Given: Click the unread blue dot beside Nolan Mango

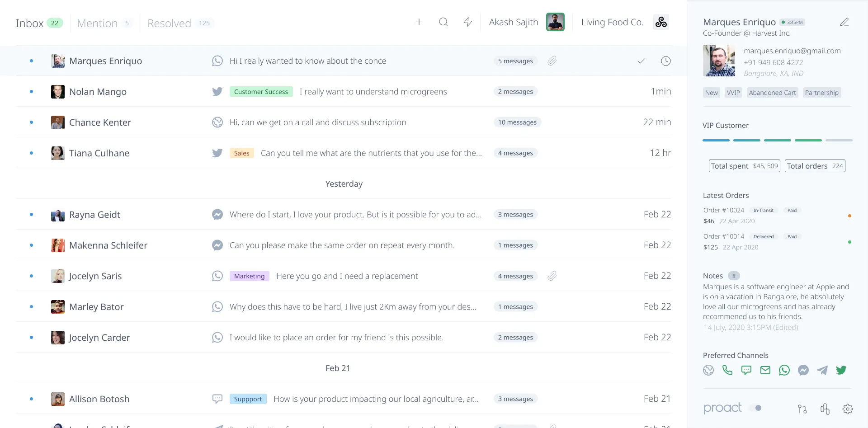Looking at the screenshot, I should (31, 91).
